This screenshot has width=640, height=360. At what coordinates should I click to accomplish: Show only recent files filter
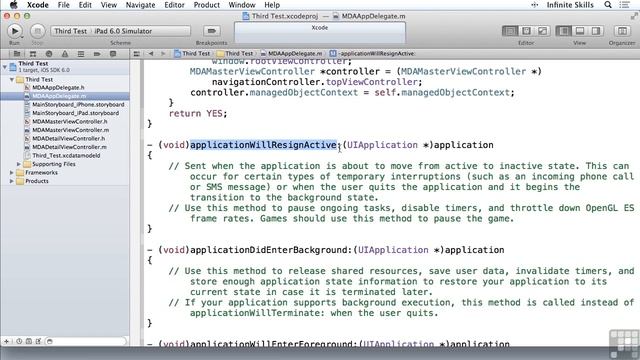click(19, 341)
